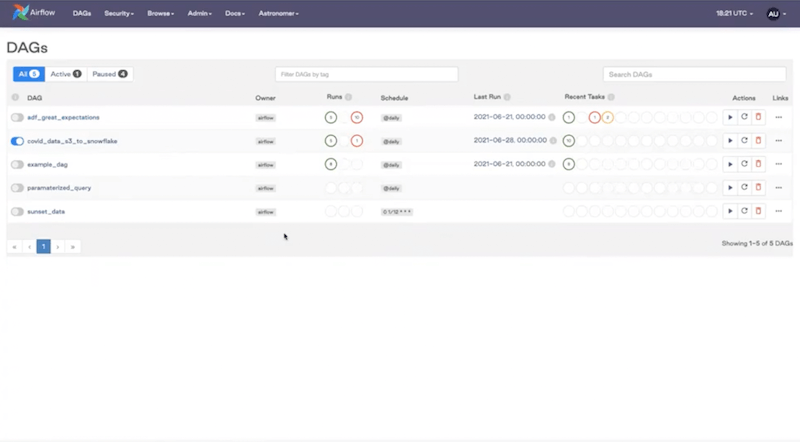Click 2021-06-28, 00:00:00 last run date

click(x=510, y=140)
